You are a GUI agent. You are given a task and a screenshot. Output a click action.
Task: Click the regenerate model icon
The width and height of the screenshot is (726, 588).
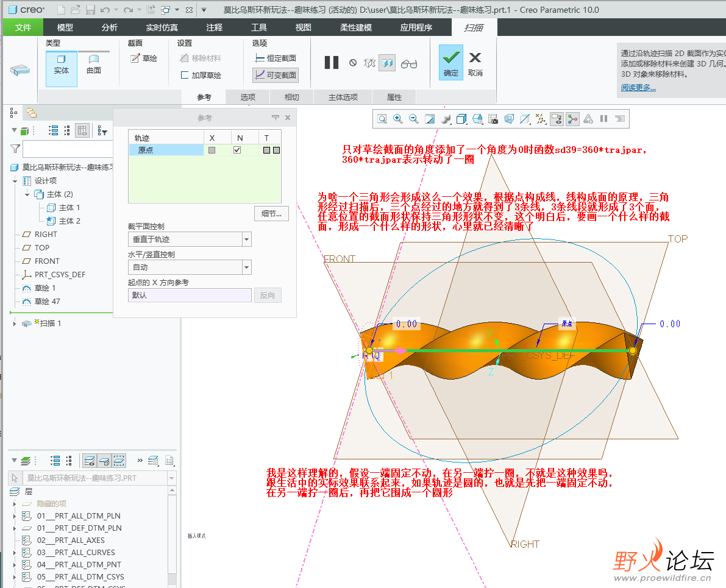pyautogui.click(x=151, y=9)
